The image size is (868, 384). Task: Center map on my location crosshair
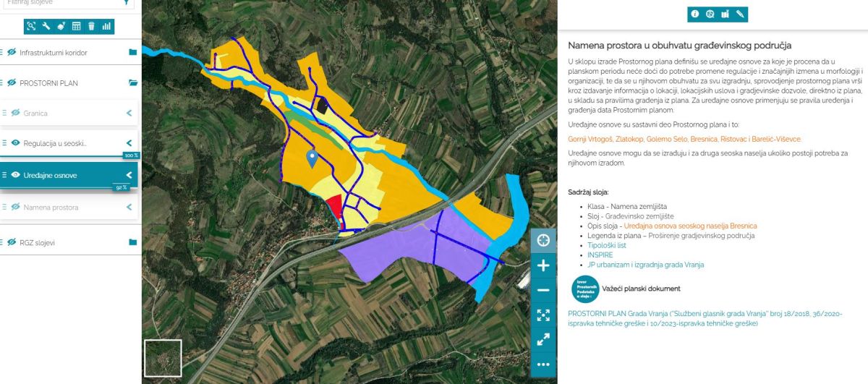pos(543,240)
